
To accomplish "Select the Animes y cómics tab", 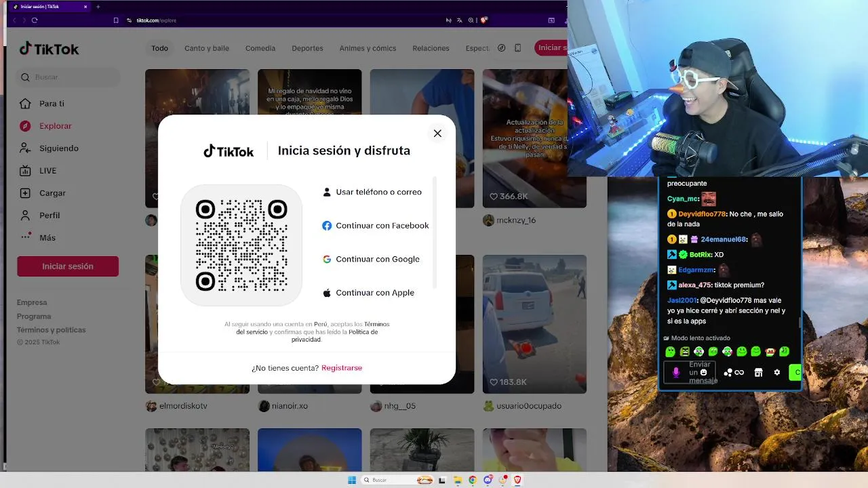I will [x=368, y=48].
